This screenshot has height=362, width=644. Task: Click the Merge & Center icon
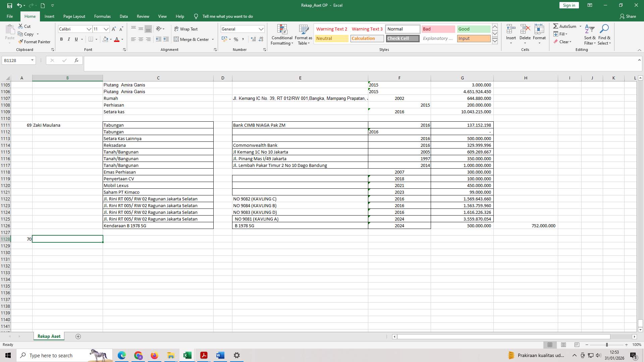[176, 39]
